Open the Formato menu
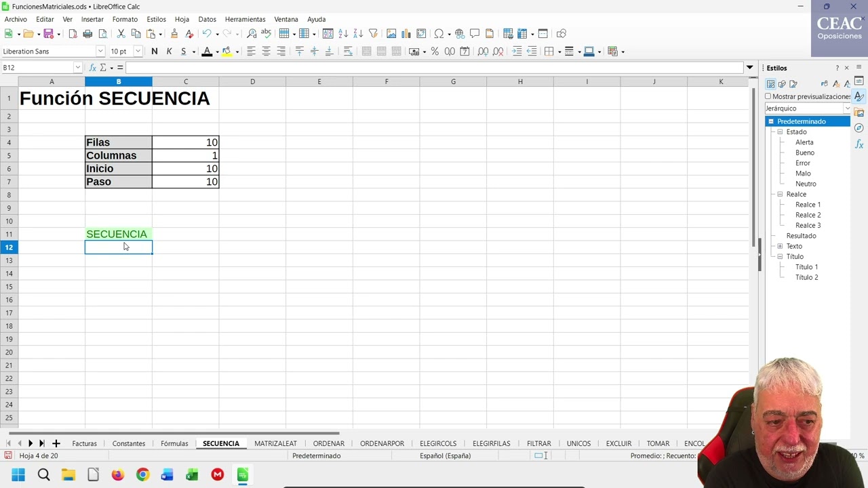 pos(125,19)
